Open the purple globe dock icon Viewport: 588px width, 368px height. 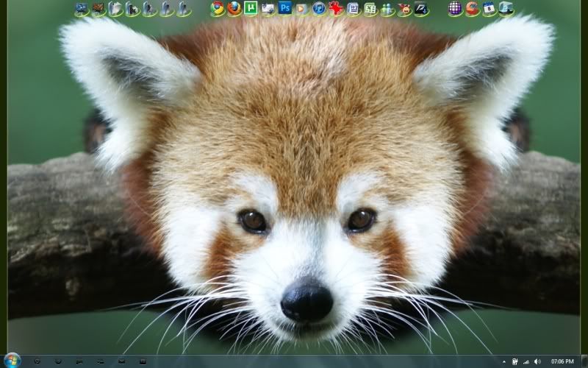click(456, 9)
